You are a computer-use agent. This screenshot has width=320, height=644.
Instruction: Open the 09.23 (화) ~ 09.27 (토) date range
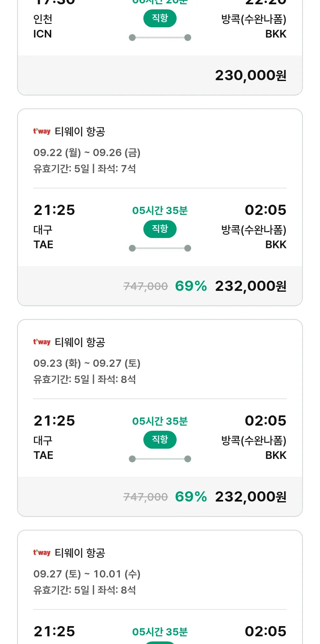(x=87, y=363)
